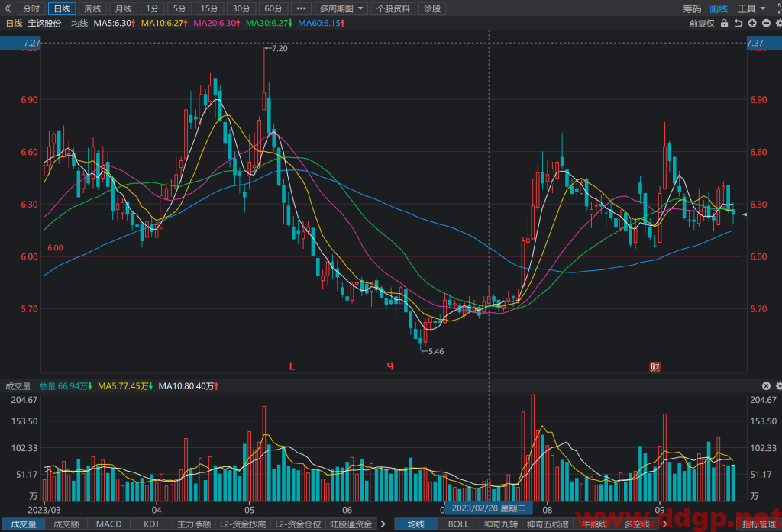782x532 pixels.
Task: Open the 多周期图 dropdown
Action: tap(341, 8)
